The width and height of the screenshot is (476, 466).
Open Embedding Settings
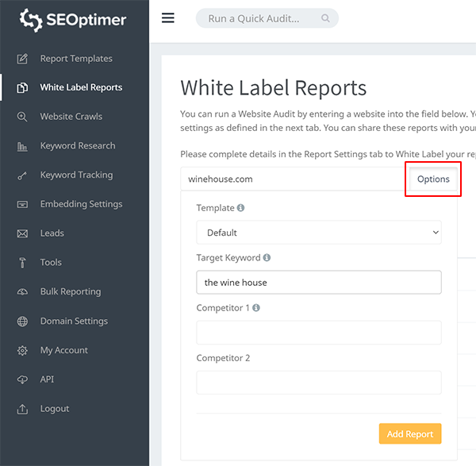pyautogui.click(x=81, y=204)
